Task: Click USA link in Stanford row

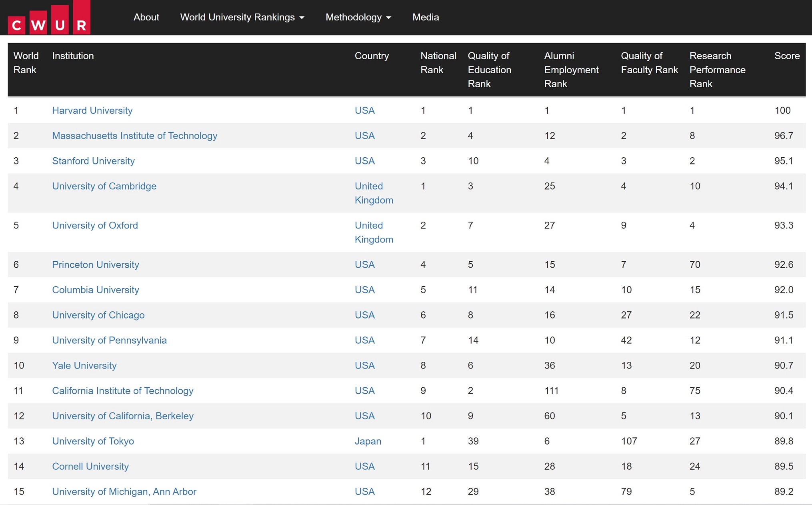Action: tap(365, 161)
